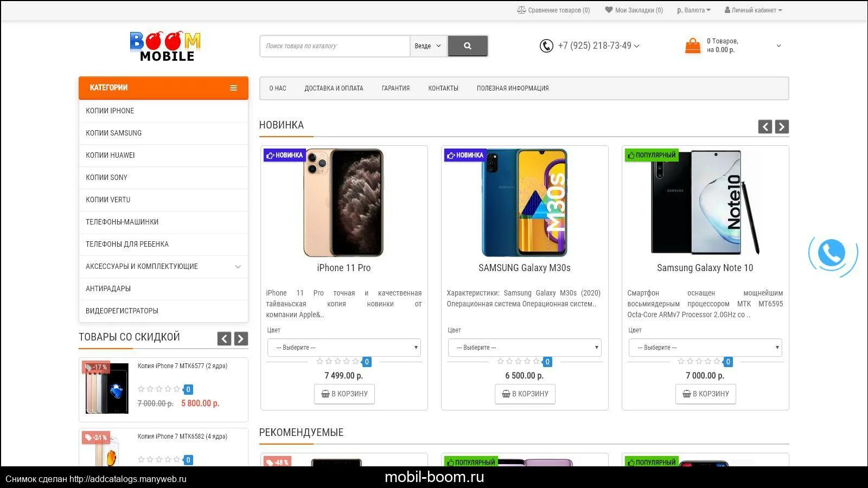Open Полезная информация menu item
Viewport: 868px width, 488px height.
pos(513,88)
